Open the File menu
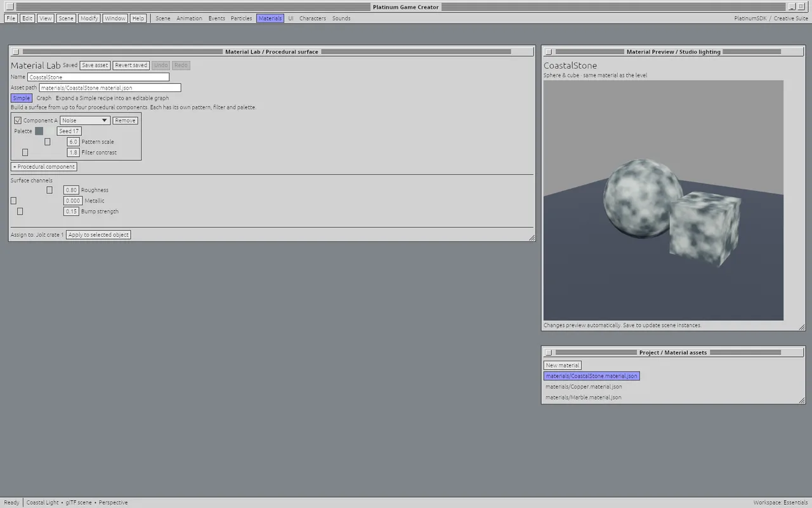The width and height of the screenshot is (812, 508). click(x=11, y=18)
